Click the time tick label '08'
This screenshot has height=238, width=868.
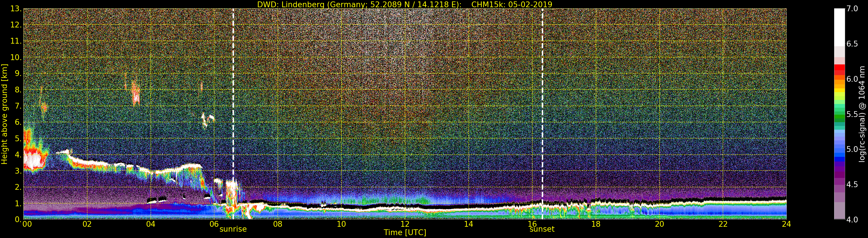(278, 224)
